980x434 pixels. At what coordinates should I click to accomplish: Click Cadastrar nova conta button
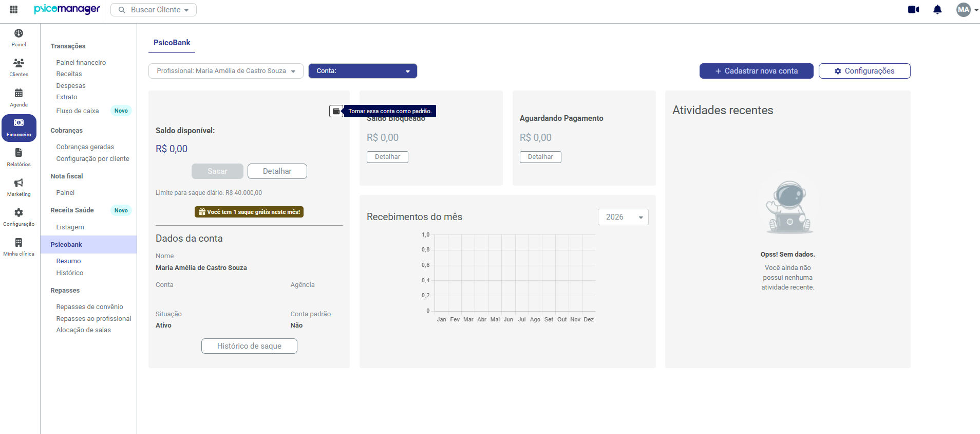click(x=756, y=71)
